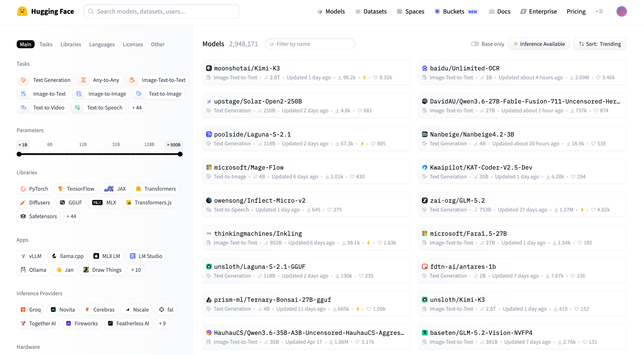Screen dimensions: 644x355
Task: Select the >500B parameter label
Action: click(x=174, y=144)
